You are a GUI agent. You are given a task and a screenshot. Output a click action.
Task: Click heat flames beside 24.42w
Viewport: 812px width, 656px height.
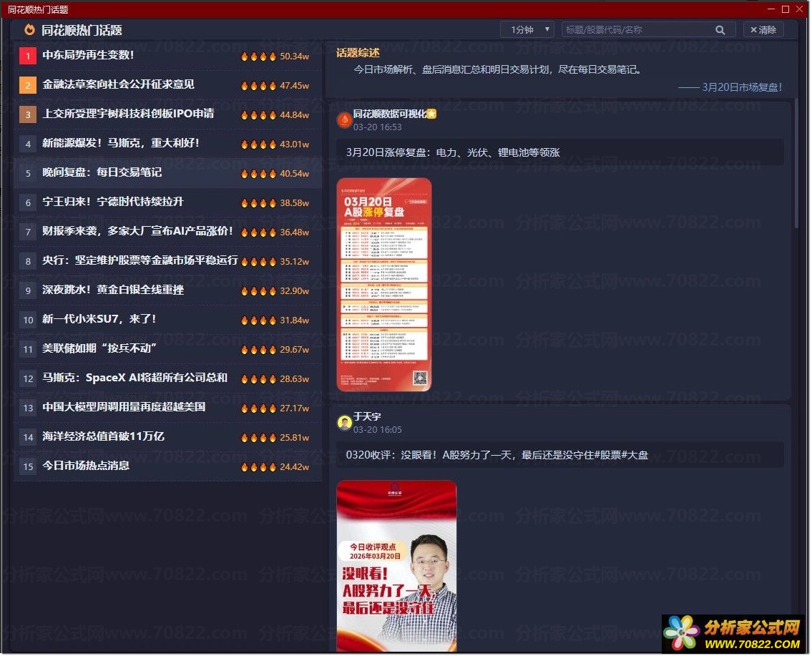258,467
